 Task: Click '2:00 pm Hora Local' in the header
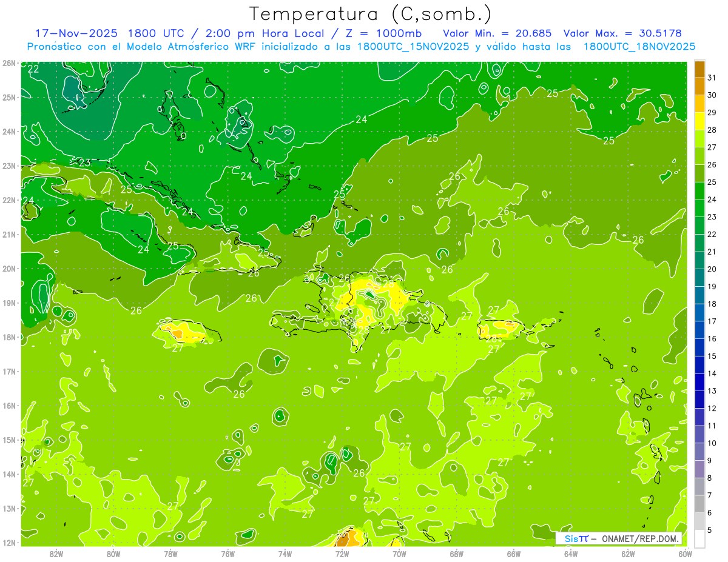(x=265, y=33)
